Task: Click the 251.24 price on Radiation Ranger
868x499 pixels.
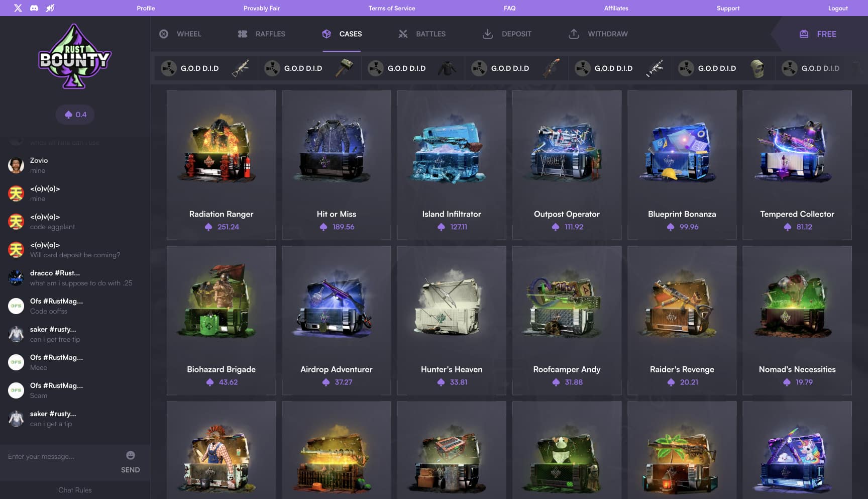Action: (x=228, y=227)
